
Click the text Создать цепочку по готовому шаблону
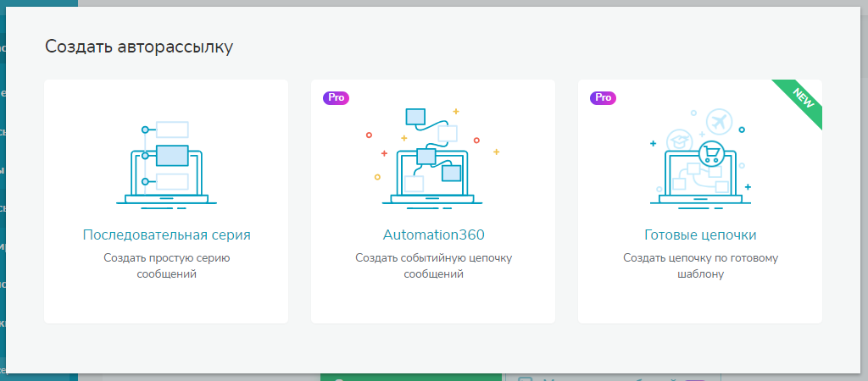(x=700, y=266)
